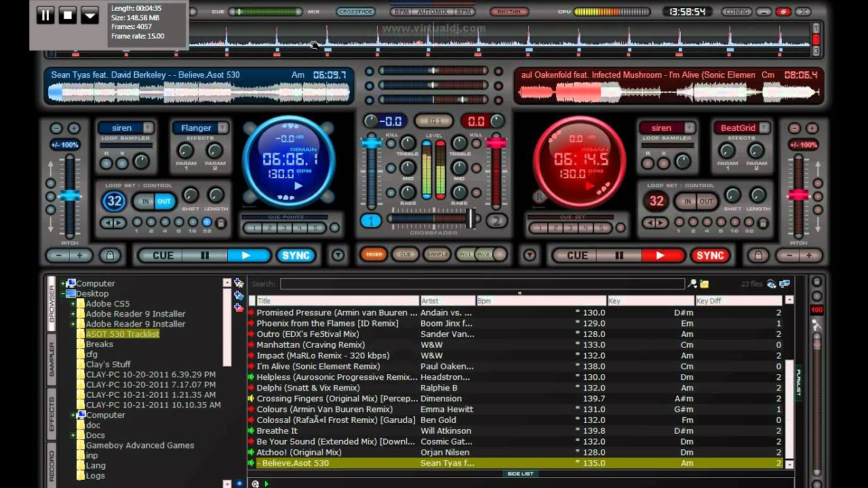The height and width of the screenshot is (488, 868).
Task: Open the Flanger effect dropdown
Action: [222, 127]
